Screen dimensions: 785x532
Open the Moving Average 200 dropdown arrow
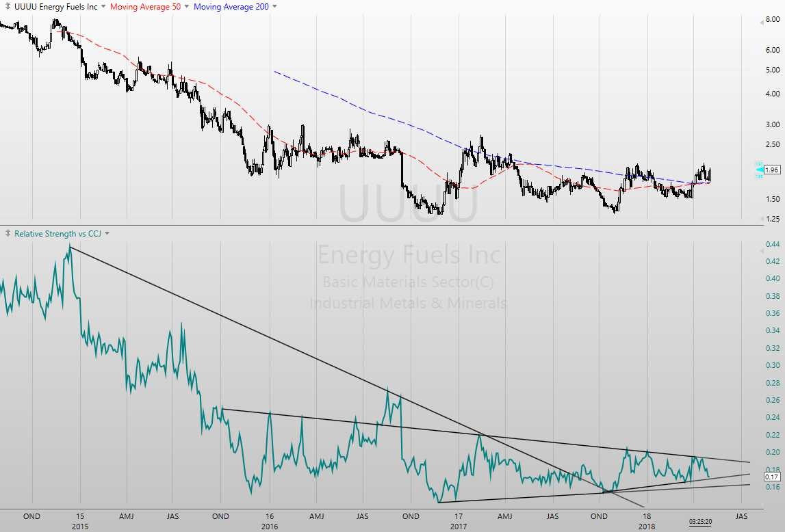coord(274,6)
